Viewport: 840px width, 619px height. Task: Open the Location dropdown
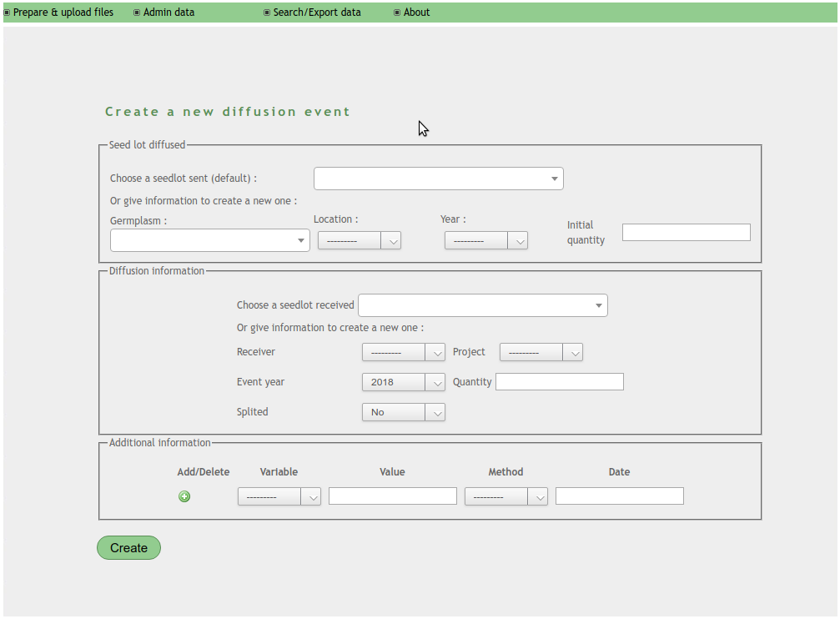point(360,240)
